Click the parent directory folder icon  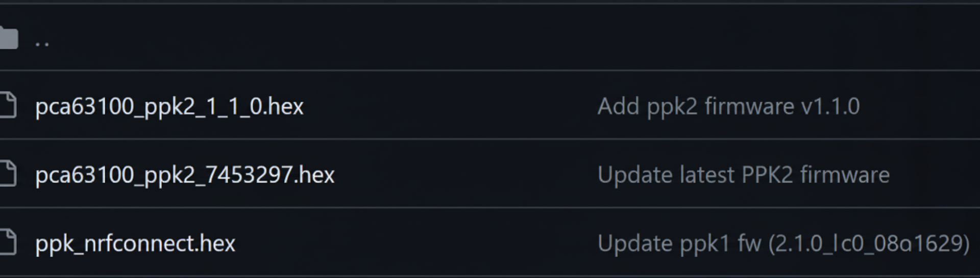pyautogui.click(x=9, y=38)
